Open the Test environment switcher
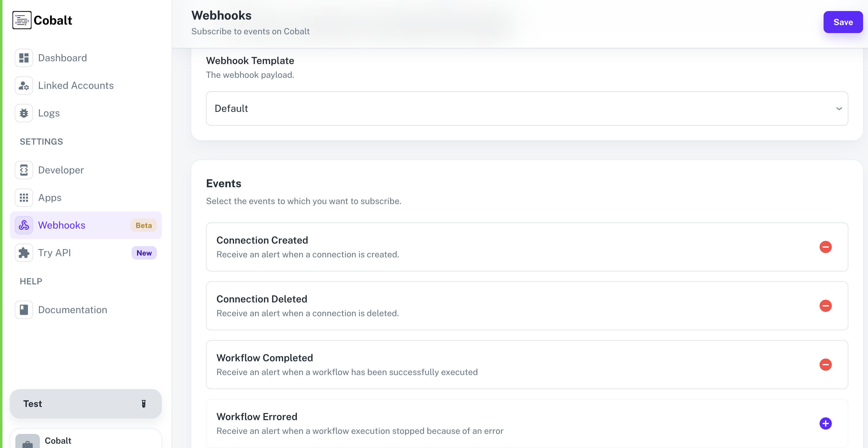The width and height of the screenshot is (868, 448). (86, 404)
